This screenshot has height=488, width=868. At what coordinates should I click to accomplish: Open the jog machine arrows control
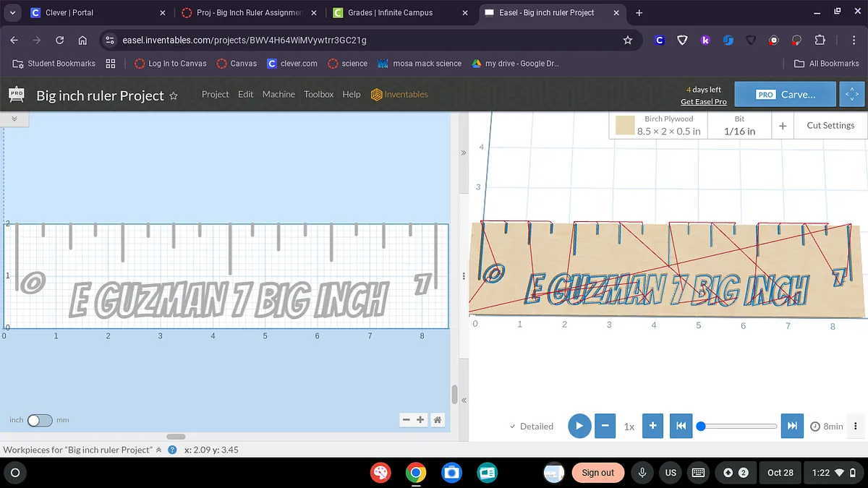[x=851, y=94]
